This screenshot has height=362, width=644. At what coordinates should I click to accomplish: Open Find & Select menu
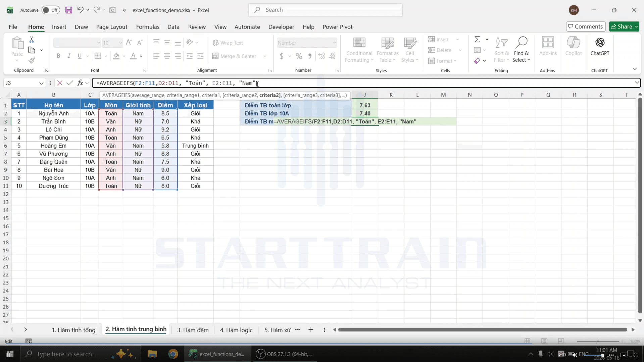click(x=521, y=50)
